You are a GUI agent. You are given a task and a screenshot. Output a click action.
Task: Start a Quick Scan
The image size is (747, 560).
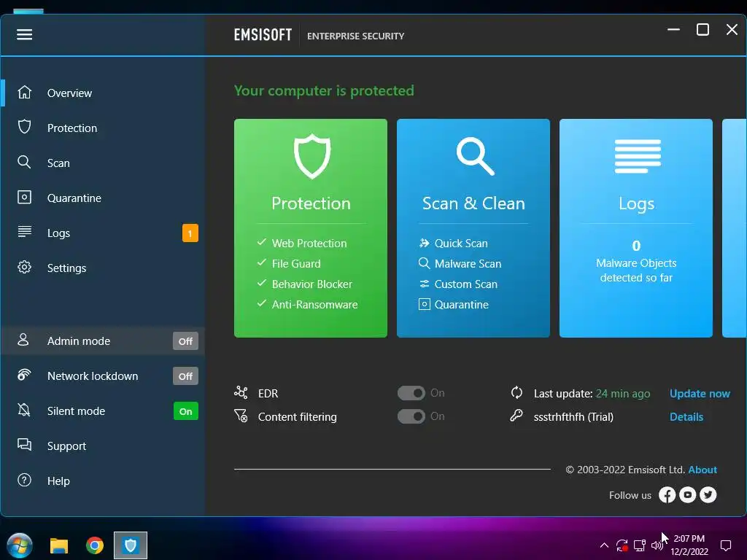point(461,244)
